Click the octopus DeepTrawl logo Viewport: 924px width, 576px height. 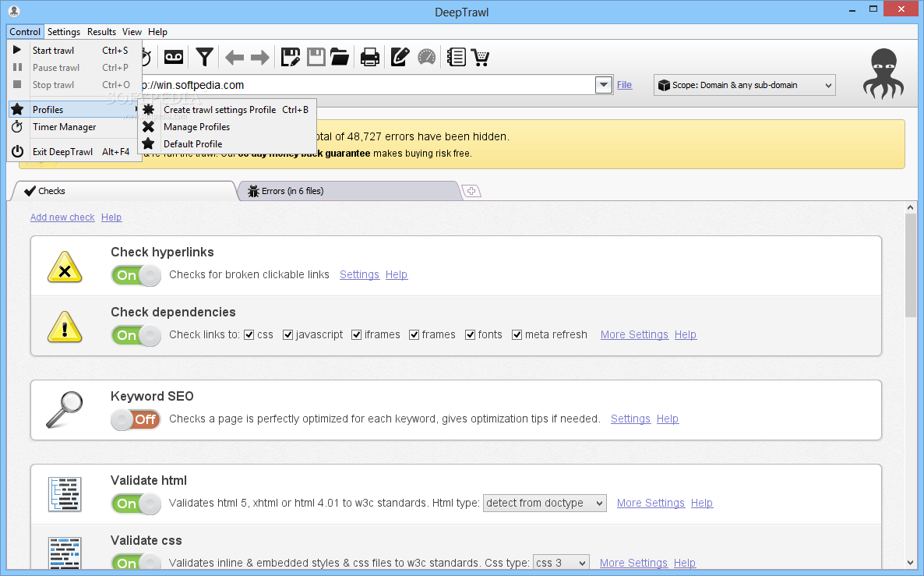(x=883, y=74)
